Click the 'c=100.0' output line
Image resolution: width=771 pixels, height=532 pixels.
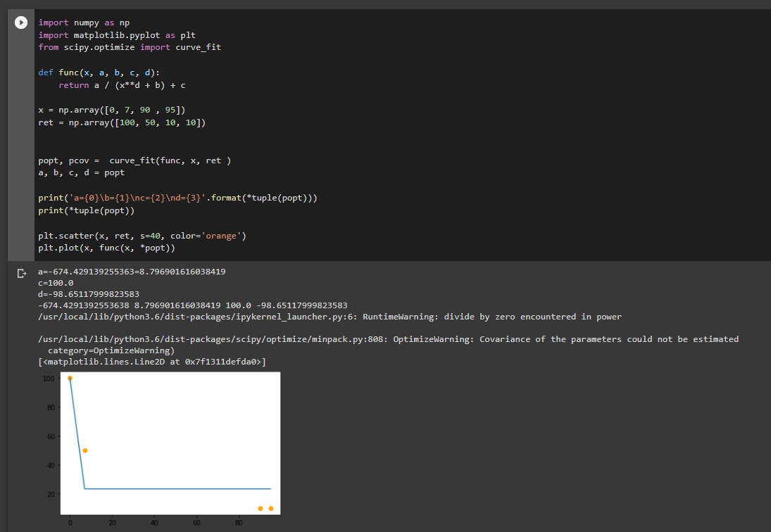coord(56,283)
